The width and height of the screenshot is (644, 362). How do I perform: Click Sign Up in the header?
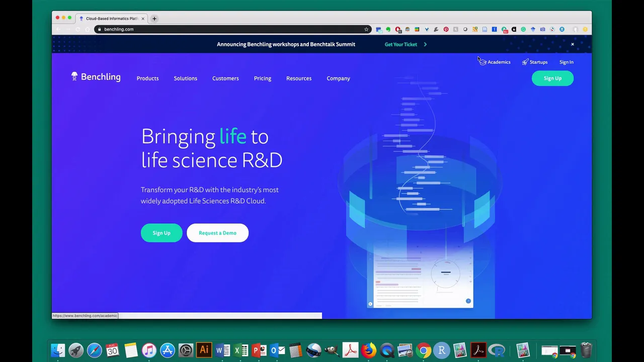tap(552, 78)
